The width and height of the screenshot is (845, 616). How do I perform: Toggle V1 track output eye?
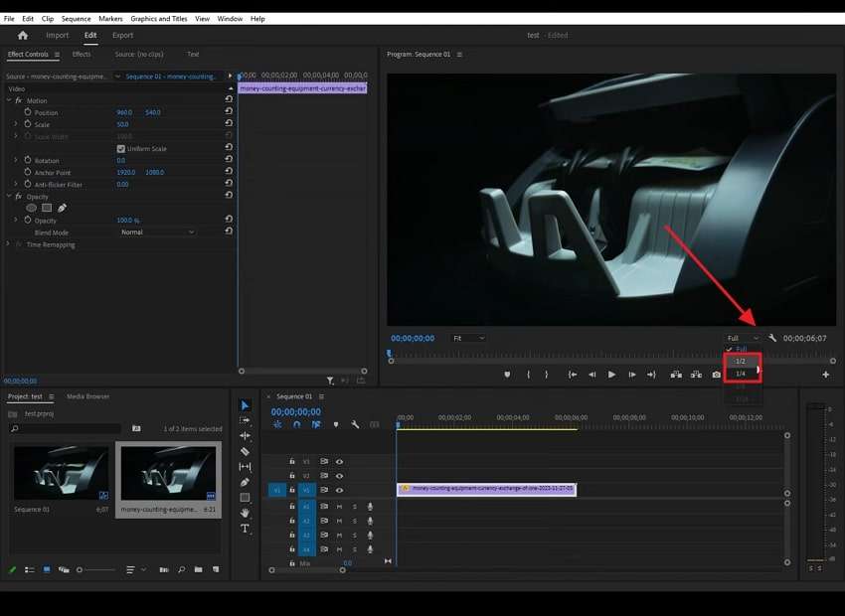click(x=340, y=490)
